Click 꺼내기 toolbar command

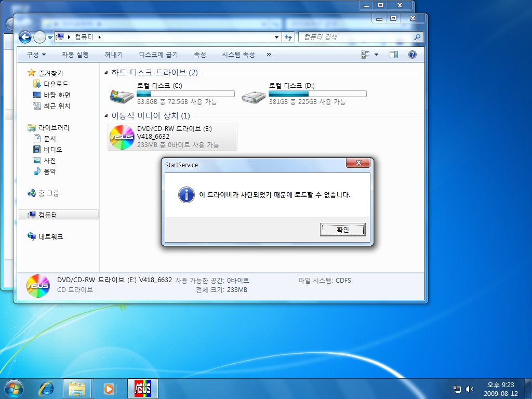[x=114, y=55]
